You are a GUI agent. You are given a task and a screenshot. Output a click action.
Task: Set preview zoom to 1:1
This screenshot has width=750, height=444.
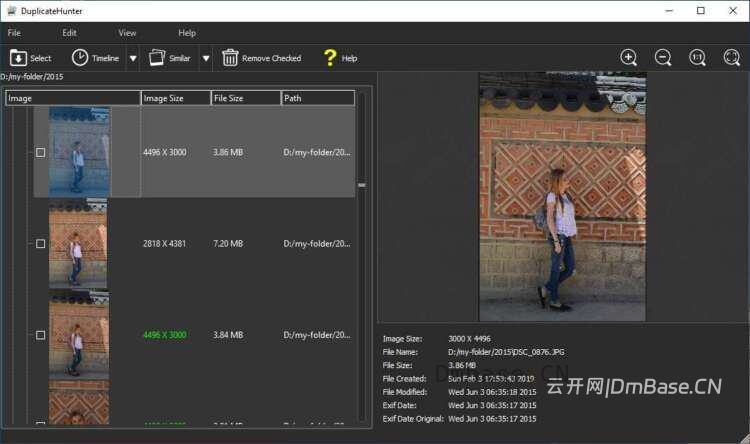pos(697,57)
